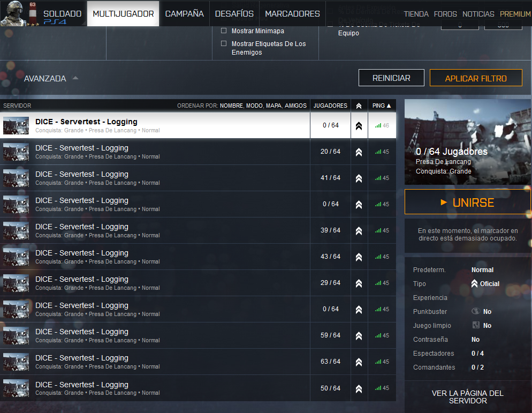532x413 pixels.
Task: Enable Mostrar Etiquetas De Los Enemigos checkbox
Action: pyautogui.click(x=224, y=43)
